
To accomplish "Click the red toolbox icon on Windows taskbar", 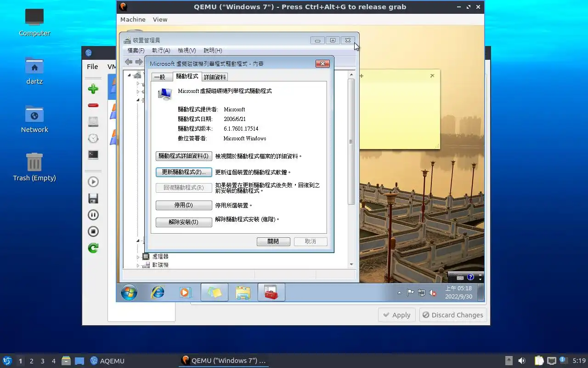I will point(271,292).
